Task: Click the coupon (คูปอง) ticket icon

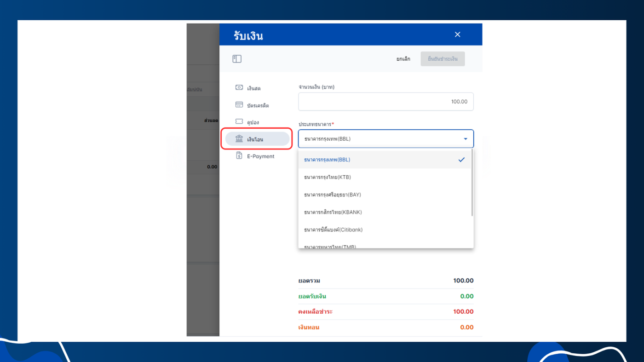Action: (239, 121)
